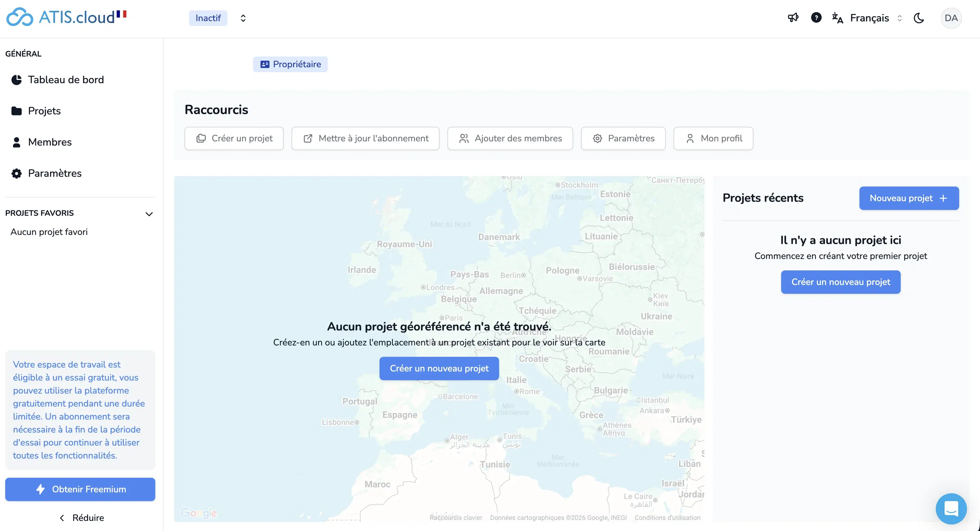The width and height of the screenshot is (980, 531).
Task: Open Membres via the person icon
Action: point(17,142)
